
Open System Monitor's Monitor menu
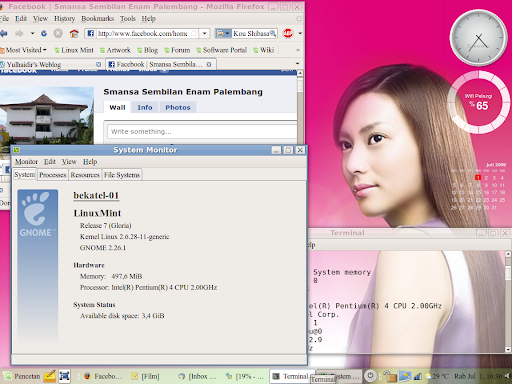click(x=26, y=162)
